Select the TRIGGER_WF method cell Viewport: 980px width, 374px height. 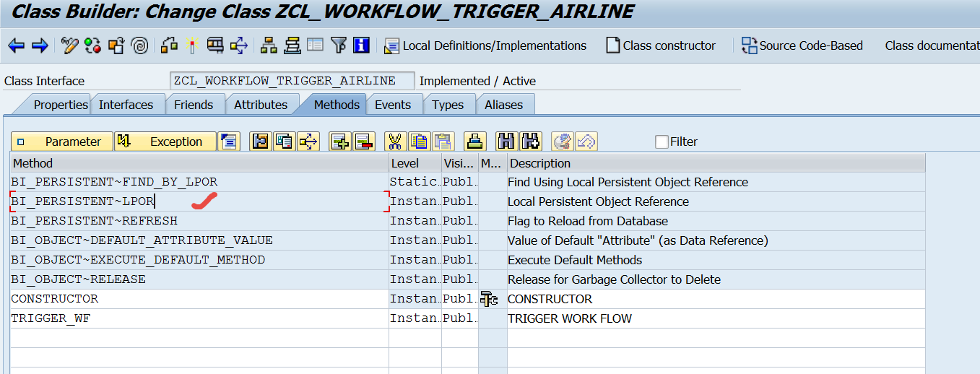click(199, 318)
